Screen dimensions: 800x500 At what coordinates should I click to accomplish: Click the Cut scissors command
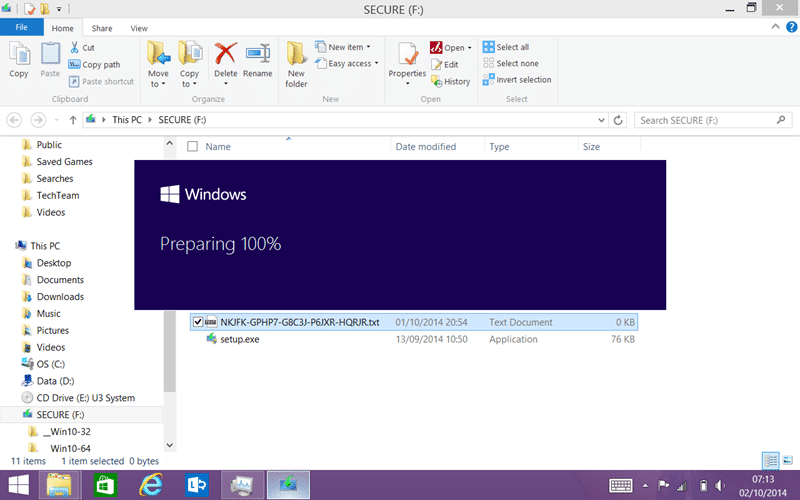point(82,47)
